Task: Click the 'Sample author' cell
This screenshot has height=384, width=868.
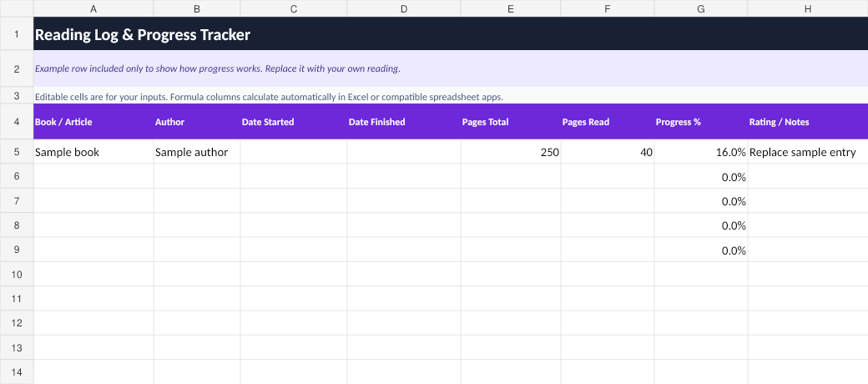Action: [197, 152]
